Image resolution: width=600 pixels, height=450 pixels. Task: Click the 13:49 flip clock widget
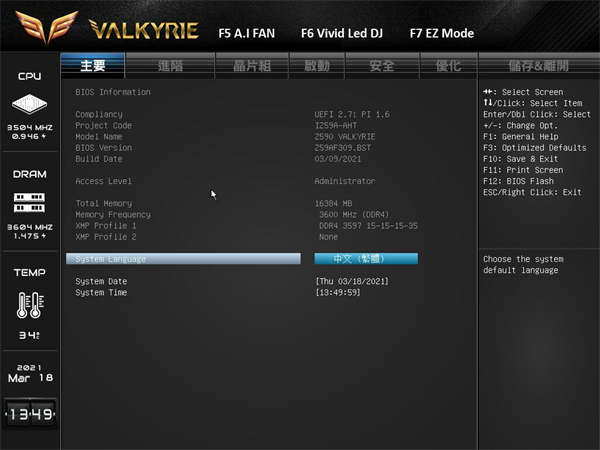pos(30,414)
